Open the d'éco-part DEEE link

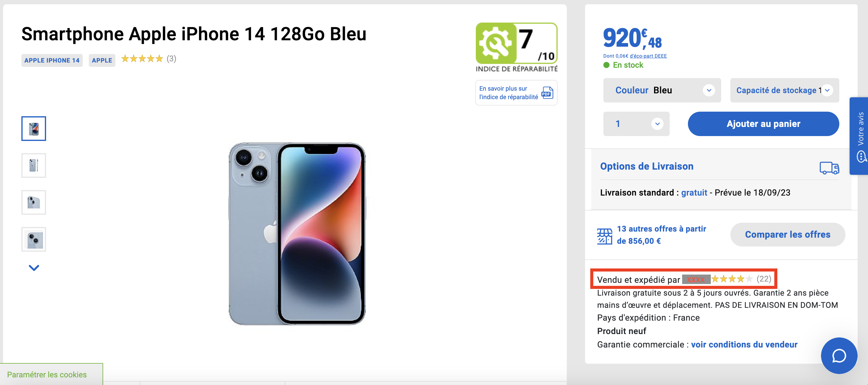[x=648, y=56]
